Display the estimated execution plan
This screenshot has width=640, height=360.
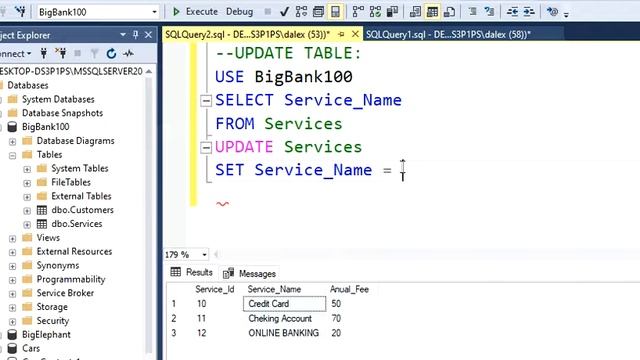pos(301,11)
